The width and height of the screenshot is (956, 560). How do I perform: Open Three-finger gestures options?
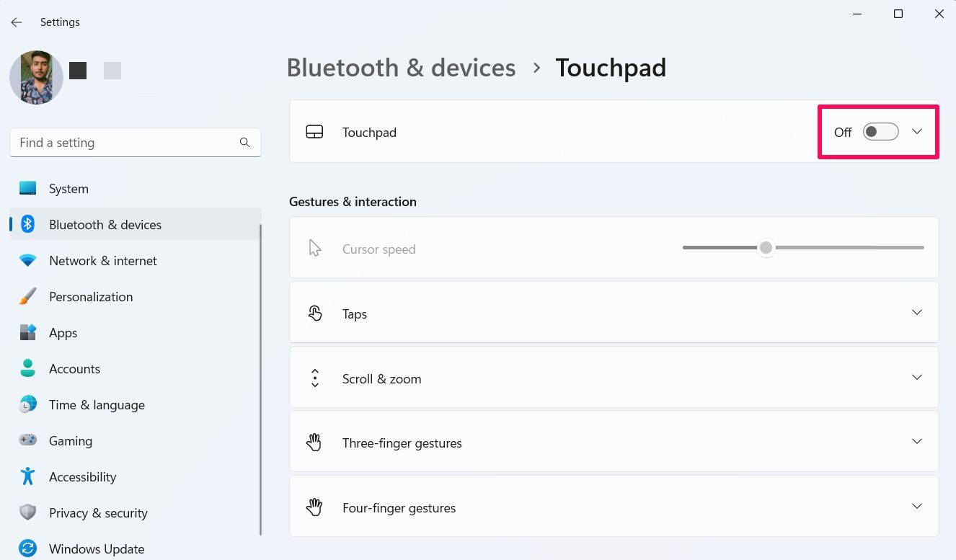[x=916, y=441]
